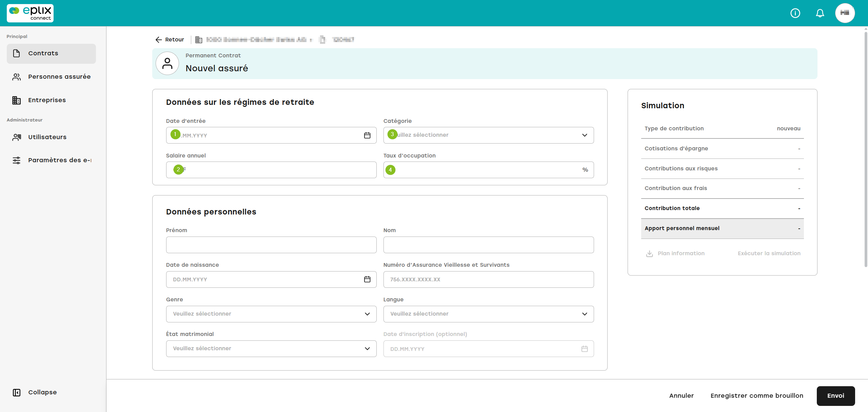The height and width of the screenshot is (412, 868).
Task: Click the page vertical scrollbar
Action: coord(866,149)
